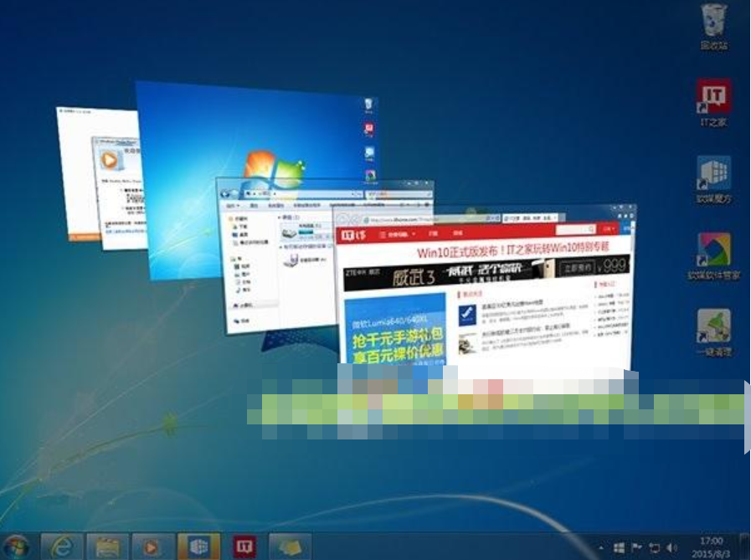The height and width of the screenshot is (560, 751).
Task: Open the Recycle Bin desktop icon
Action: tap(713, 26)
